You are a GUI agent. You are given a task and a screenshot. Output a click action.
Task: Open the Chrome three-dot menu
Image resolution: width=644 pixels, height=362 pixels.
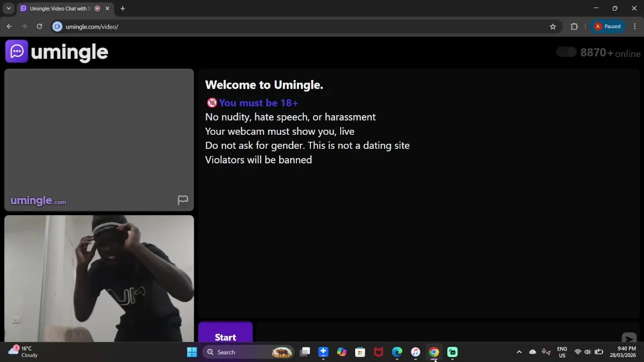pos(634,27)
